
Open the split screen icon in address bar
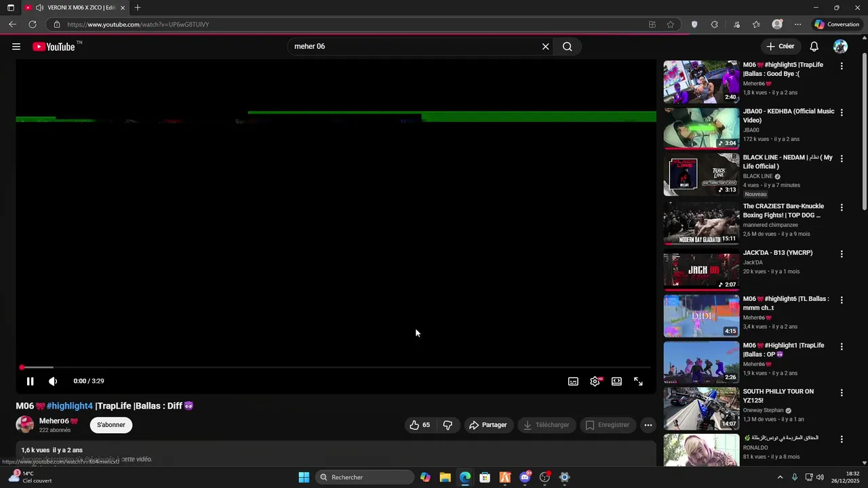pyautogui.click(x=652, y=24)
